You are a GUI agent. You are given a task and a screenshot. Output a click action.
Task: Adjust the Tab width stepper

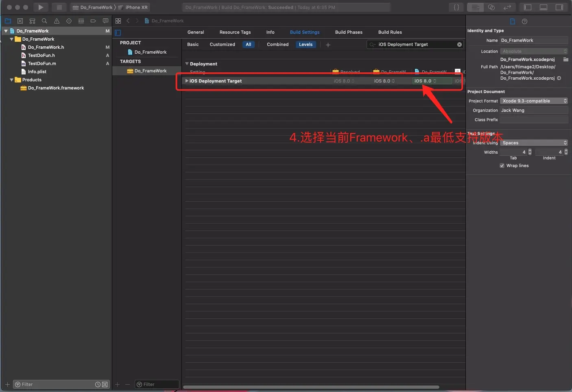(x=530, y=152)
